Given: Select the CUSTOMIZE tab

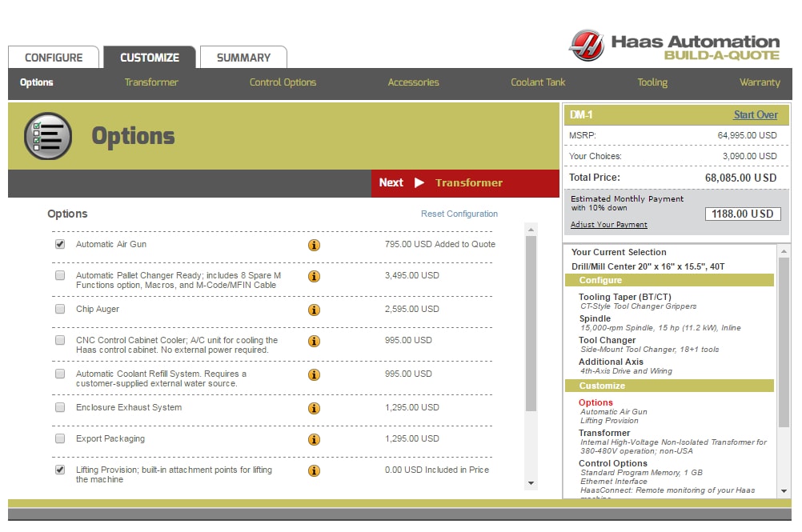Looking at the screenshot, I should (150, 58).
